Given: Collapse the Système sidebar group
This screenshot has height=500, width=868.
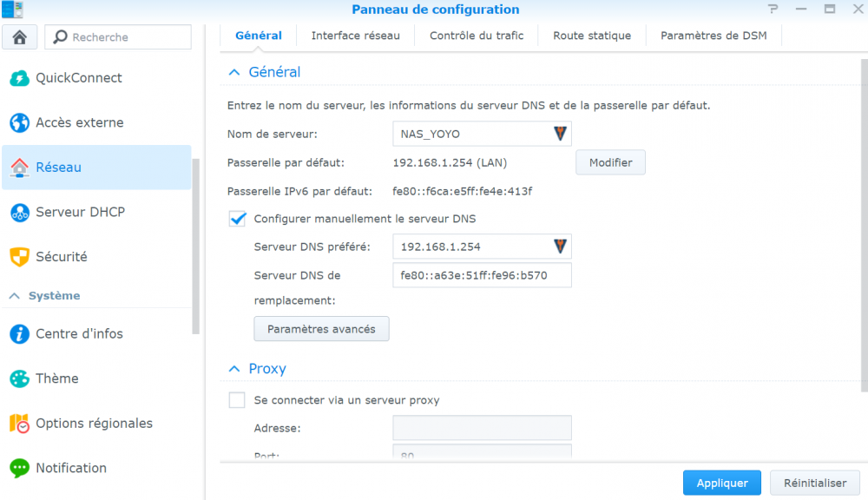Looking at the screenshot, I should (x=14, y=296).
